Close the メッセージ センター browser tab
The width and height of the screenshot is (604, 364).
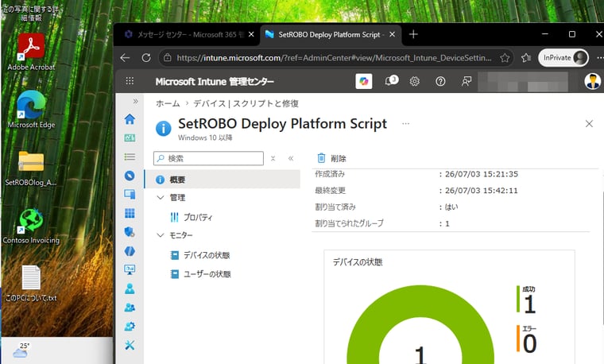tap(251, 34)
